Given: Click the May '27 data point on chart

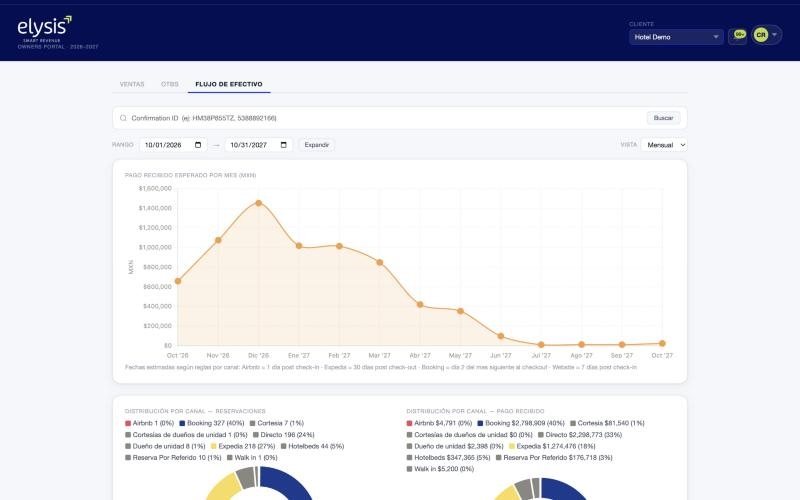Looking at the screenshot, I should (x=460, y=311).
